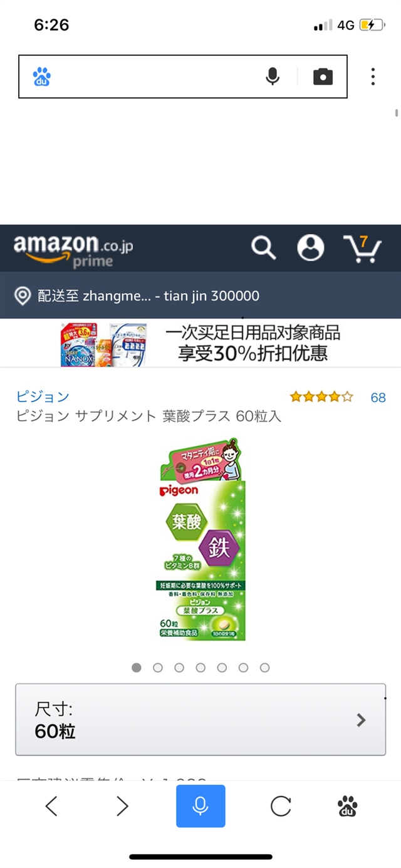Click the Amazon search magnifier icon
This screenshot has width=401, height=868.
click(264, 248)
